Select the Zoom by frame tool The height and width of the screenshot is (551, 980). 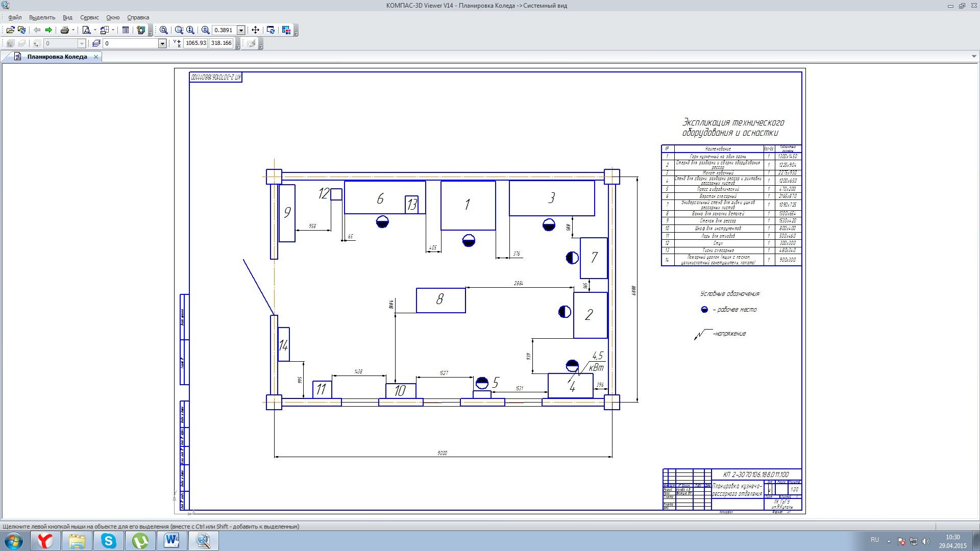(x=179, y=30)
